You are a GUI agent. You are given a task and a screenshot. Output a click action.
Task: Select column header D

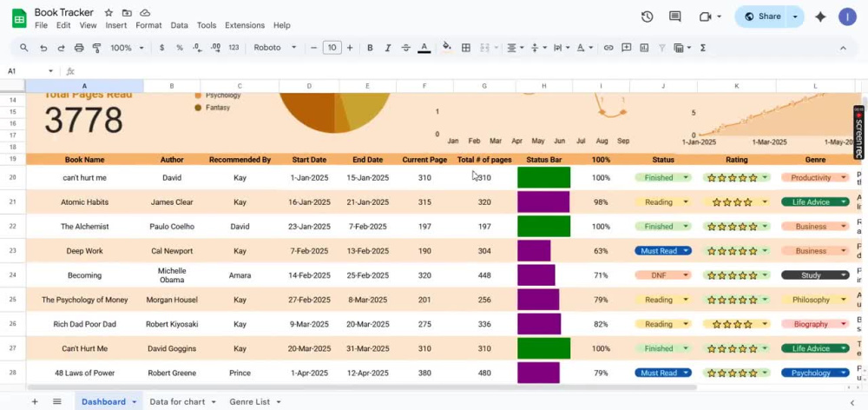pos(309,86)
